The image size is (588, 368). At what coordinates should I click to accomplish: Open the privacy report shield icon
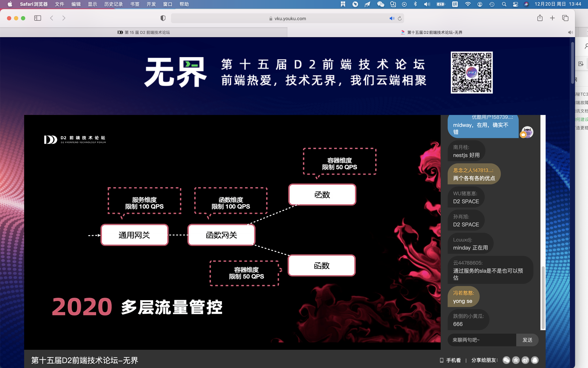pos(163,18)
